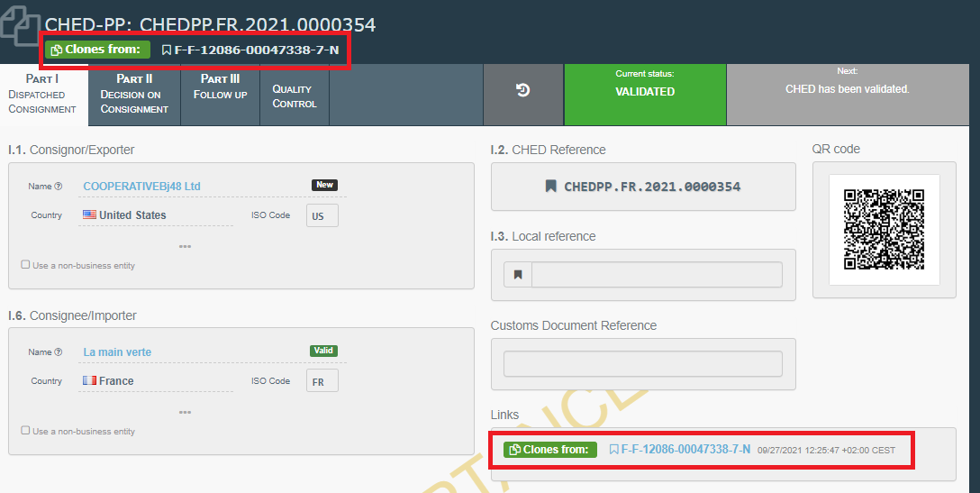Viewport: 980px width, 493px height.
Task: Click the bookmark icon in Local reference field
Action: (518, 275)
